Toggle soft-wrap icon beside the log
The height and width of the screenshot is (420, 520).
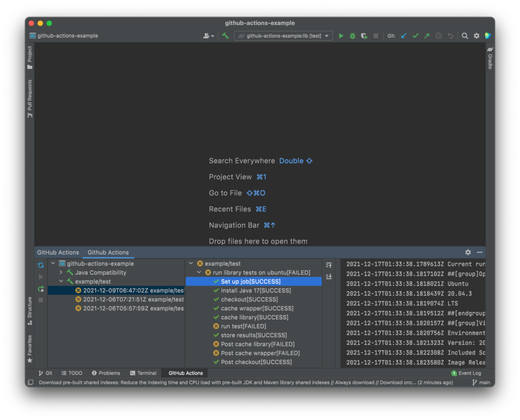click(x=329, y=265)
